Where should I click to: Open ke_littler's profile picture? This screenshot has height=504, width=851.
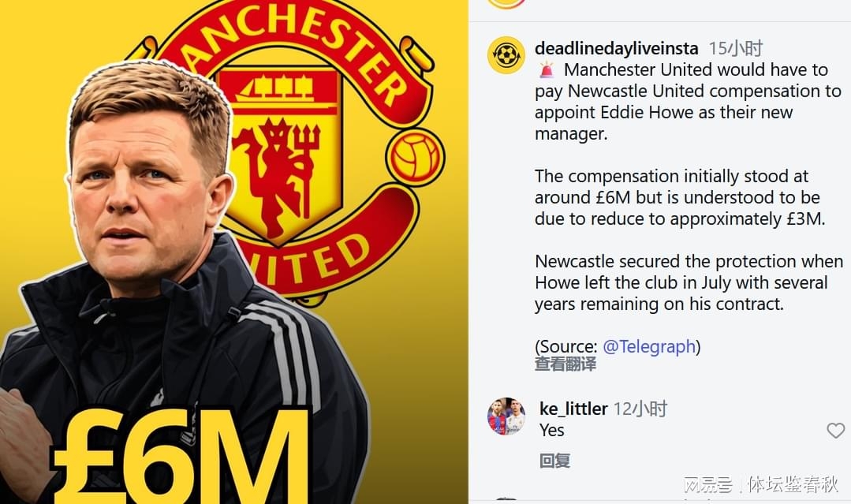(506, 416)
